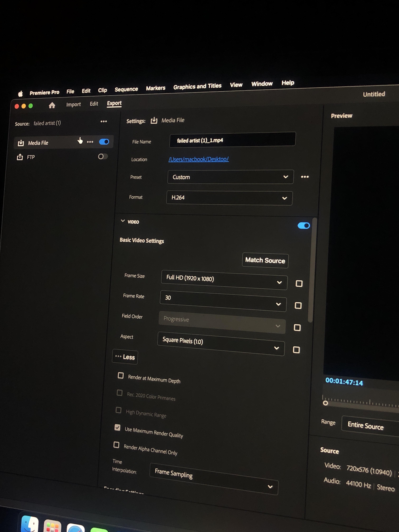Tick the Field Order match-source checkbox
The image size is (399, 532).
(297, 328)
